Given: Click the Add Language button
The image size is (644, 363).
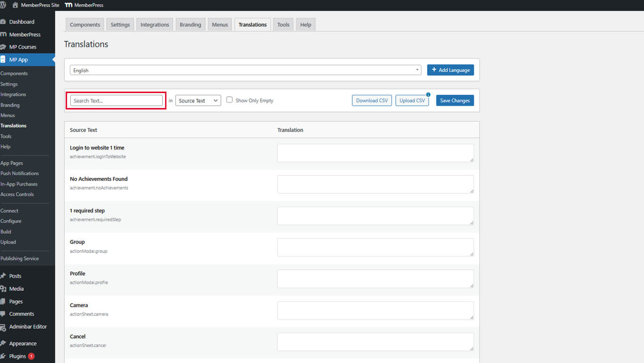Looking at the screenshot, I should [450, 69].
